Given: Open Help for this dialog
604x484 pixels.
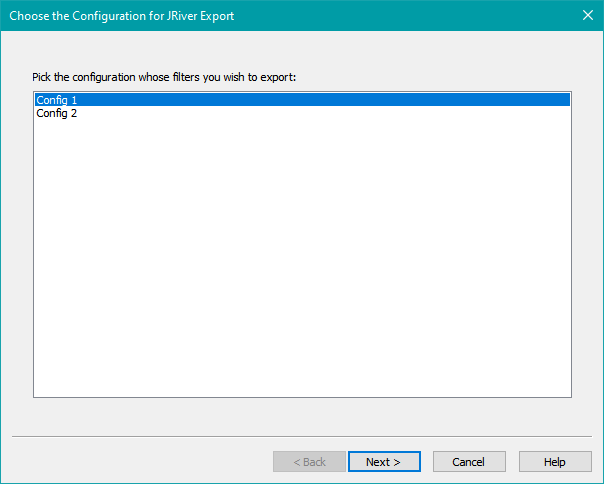Looking at the screenshot, I should 555,462.
